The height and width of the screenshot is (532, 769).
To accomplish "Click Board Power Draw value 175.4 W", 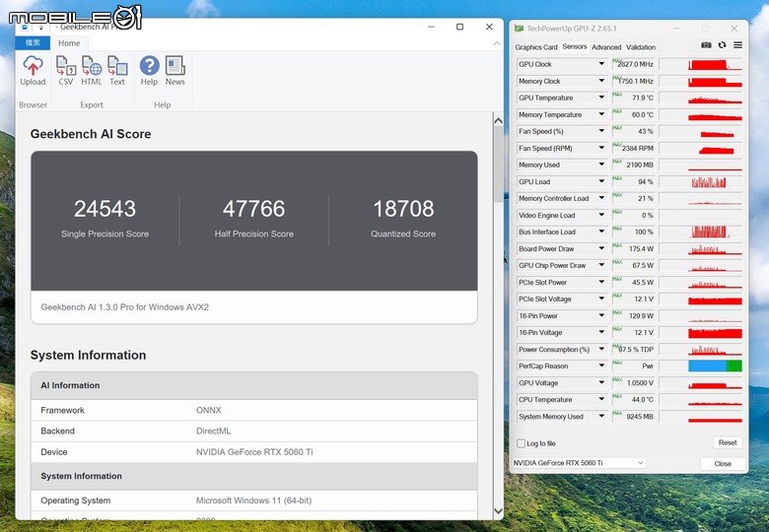I will click(641, 248).
